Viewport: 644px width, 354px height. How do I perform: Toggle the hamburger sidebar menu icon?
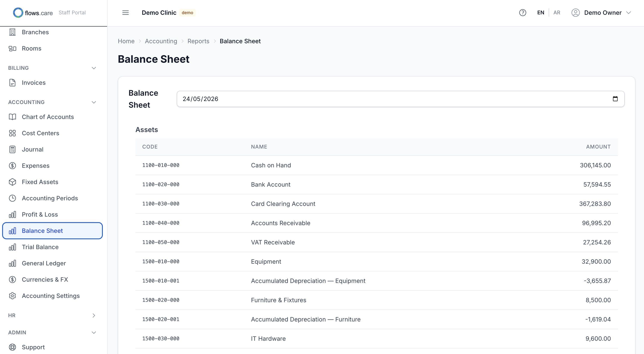(126, 13)
